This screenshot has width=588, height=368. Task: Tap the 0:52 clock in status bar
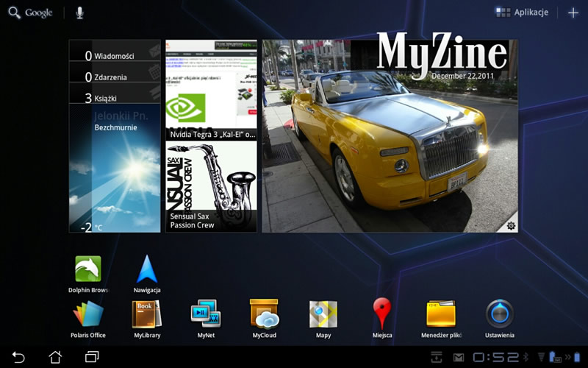pyautogui.click(x=496, y=357)
